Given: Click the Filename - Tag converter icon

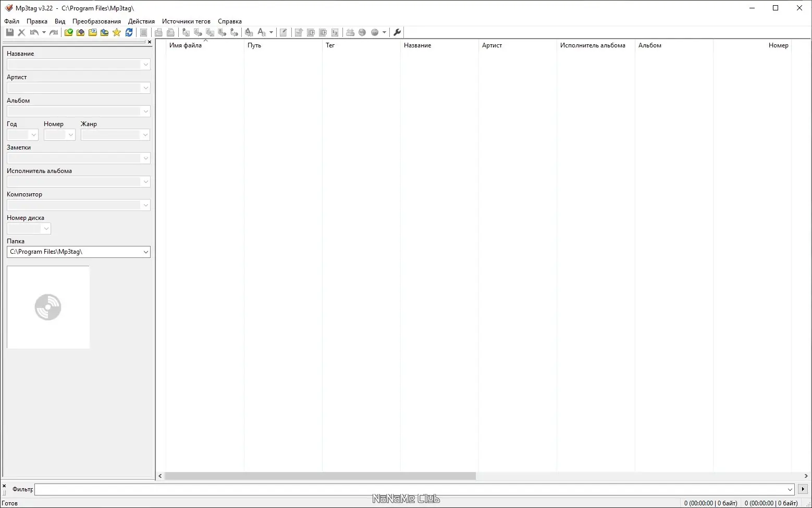Looking at the screenshot, I should coord(198,32).
